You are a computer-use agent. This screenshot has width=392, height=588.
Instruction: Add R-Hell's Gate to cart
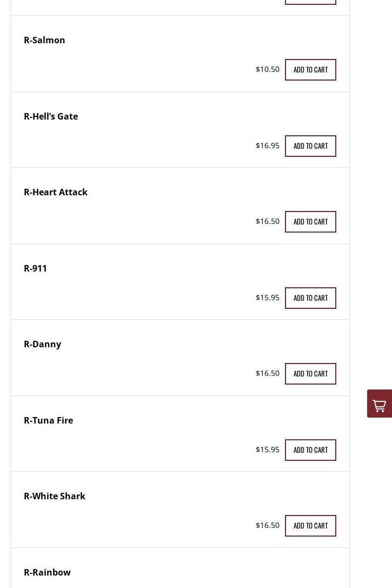pos(310,146)
